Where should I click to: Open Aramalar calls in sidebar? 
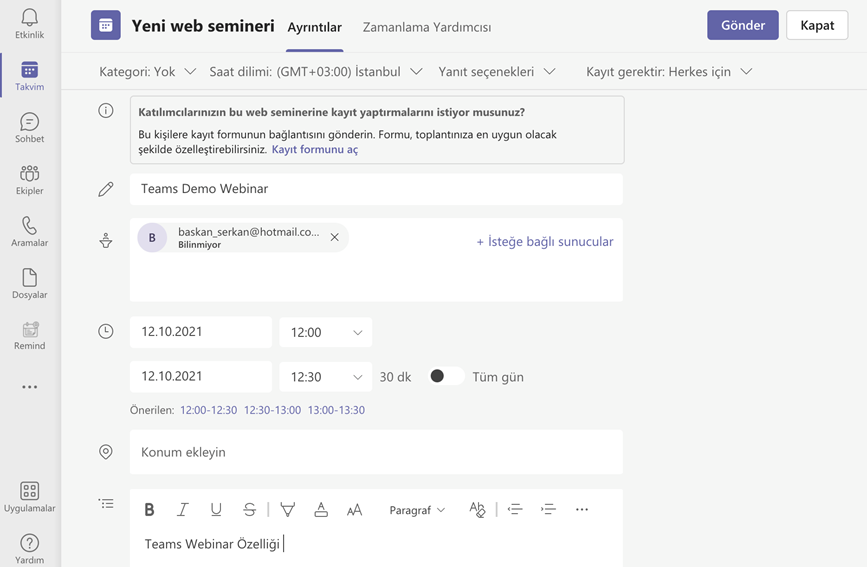pyautogui.click(x=29, y=232)
